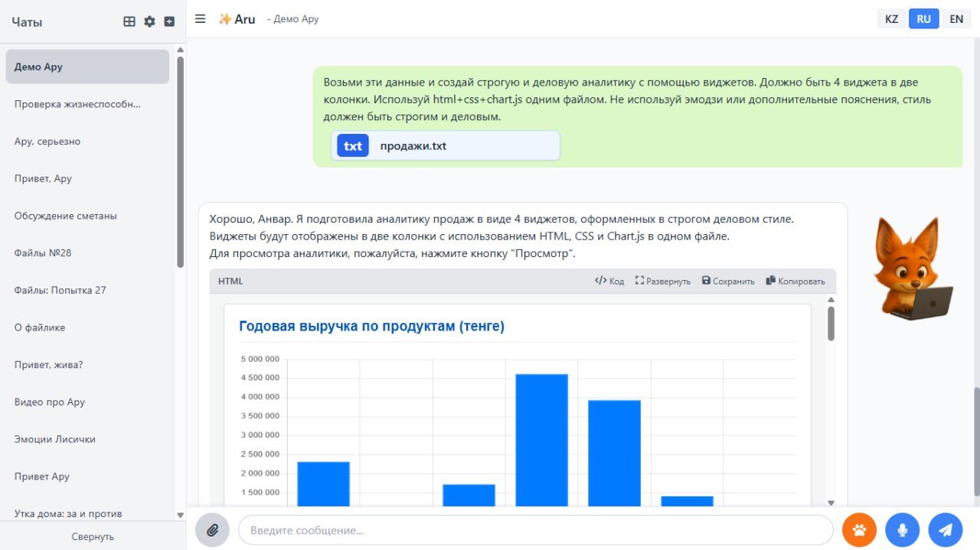Attach a file using paperclip icon
Viewport: 980px width, 550px height.
212,530
